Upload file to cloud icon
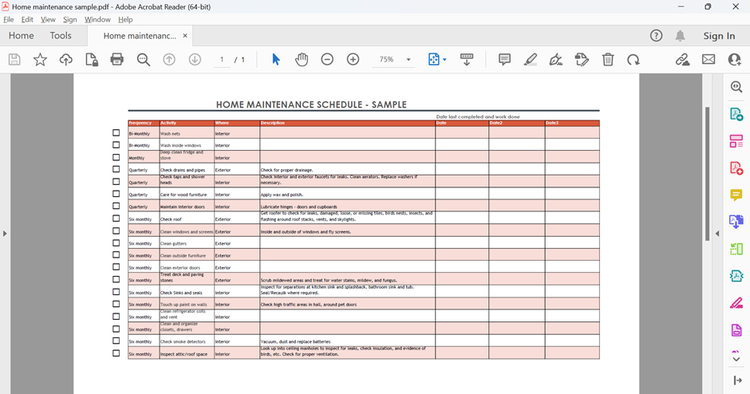Viewport: 750px width, 394px height. pyautogui.click(x=66, y=59)
